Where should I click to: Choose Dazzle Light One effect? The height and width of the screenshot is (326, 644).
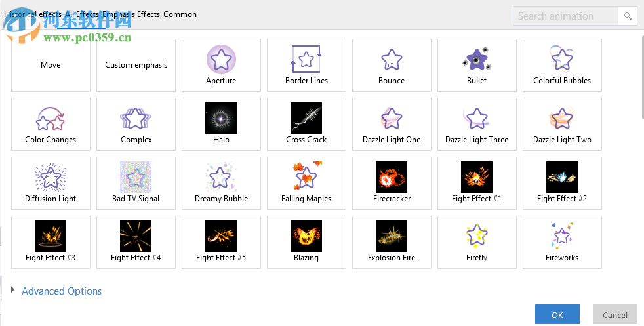click(x=392, y=125)
